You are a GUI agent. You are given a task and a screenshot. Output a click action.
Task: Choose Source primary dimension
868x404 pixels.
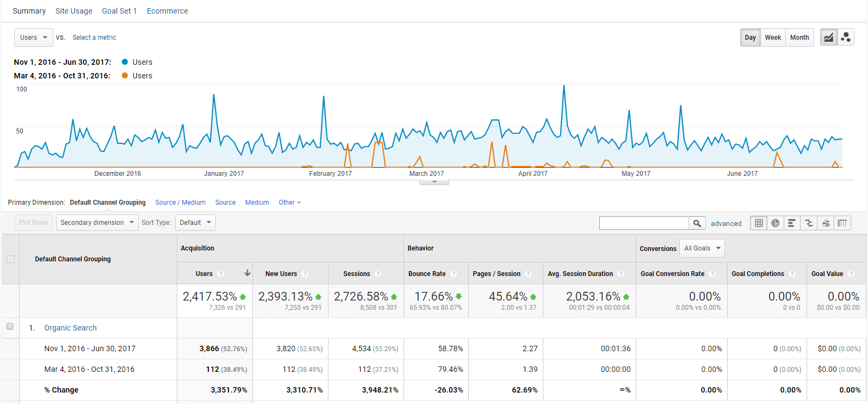point(226,203)
